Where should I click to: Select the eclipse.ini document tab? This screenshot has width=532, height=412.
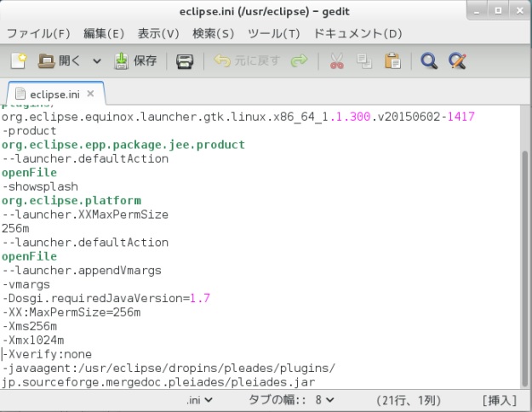click(53, 94)
